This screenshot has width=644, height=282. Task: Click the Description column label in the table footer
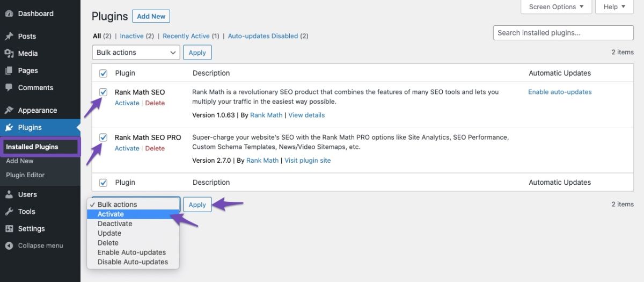[211, 183]
